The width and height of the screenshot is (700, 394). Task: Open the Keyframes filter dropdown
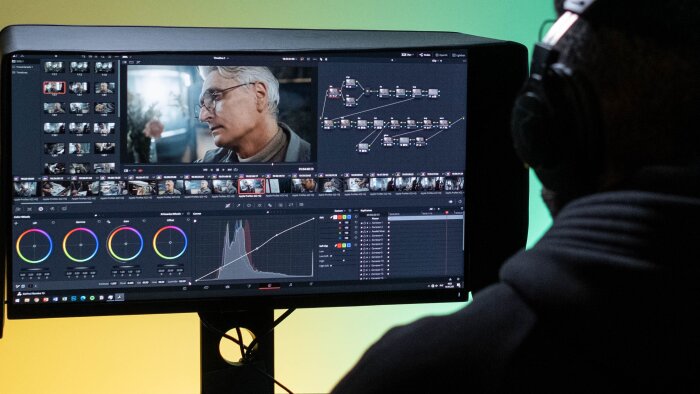431,209
